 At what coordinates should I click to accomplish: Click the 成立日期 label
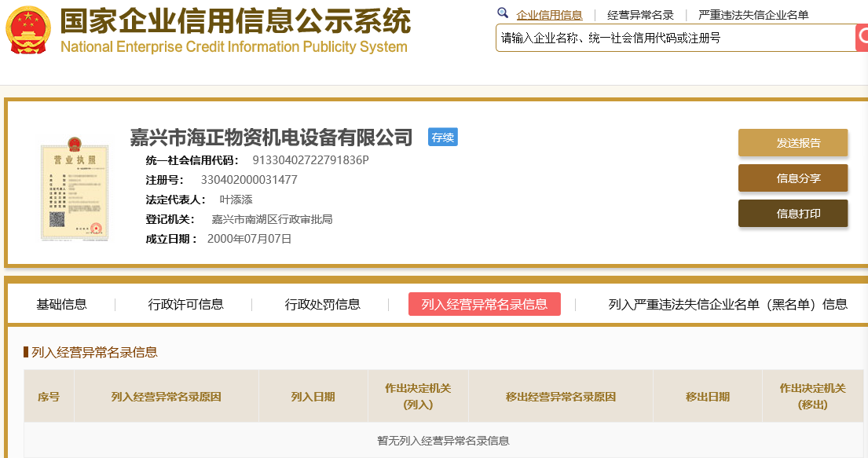(171, 240)
